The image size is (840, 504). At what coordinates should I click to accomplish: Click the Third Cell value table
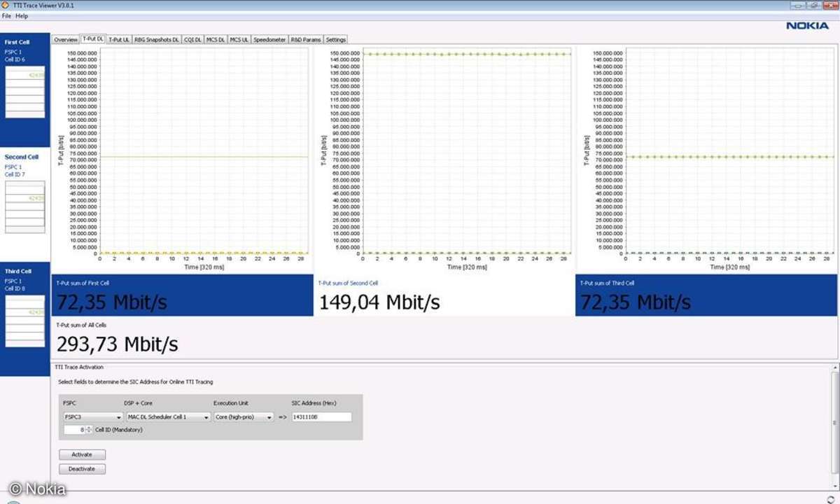[x=25, y=321]
